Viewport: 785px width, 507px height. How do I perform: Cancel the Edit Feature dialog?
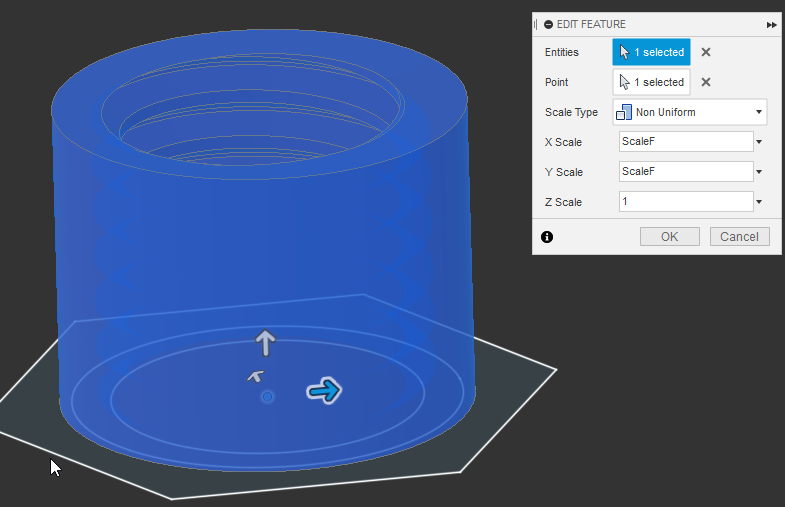(739, 237)
